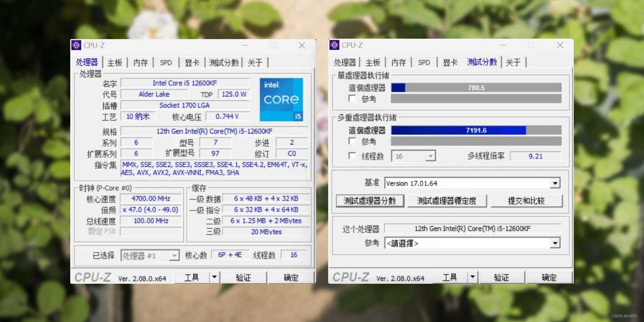Click the 工艺 value 10 纳米
Image resolution: width=644 pixels, height=322 pixels.
point(138,116)
